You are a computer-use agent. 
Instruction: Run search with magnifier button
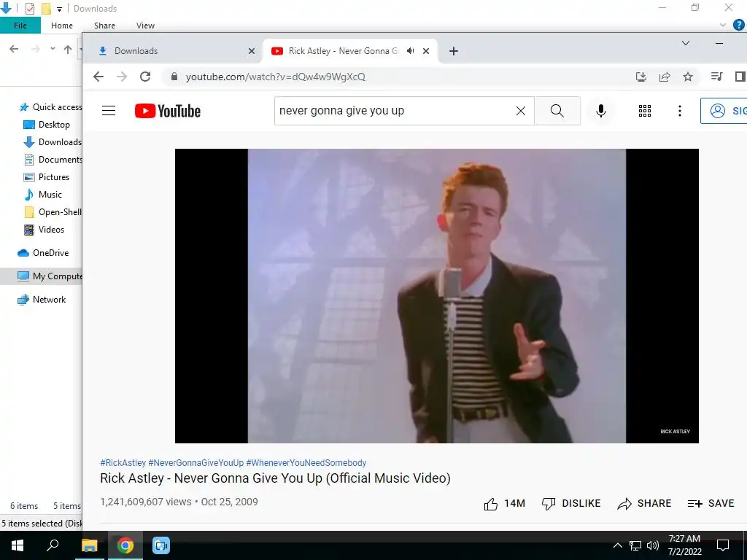(x=557, y=111)
